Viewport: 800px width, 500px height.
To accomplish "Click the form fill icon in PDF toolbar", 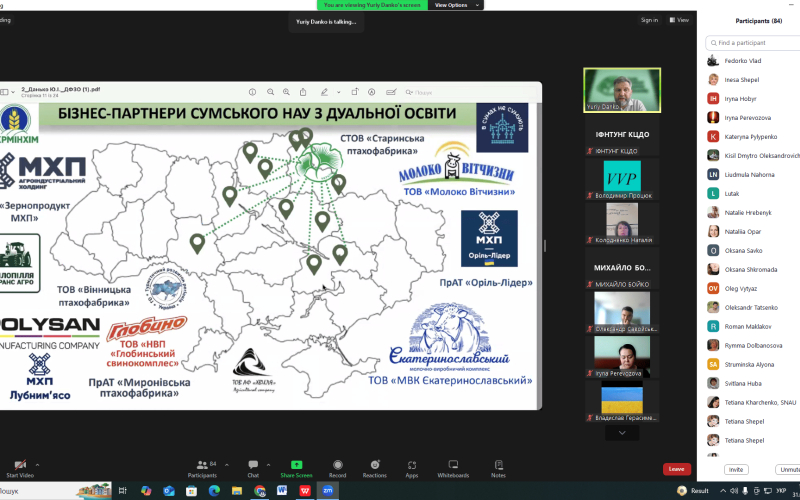I will (x=391, y=92).
